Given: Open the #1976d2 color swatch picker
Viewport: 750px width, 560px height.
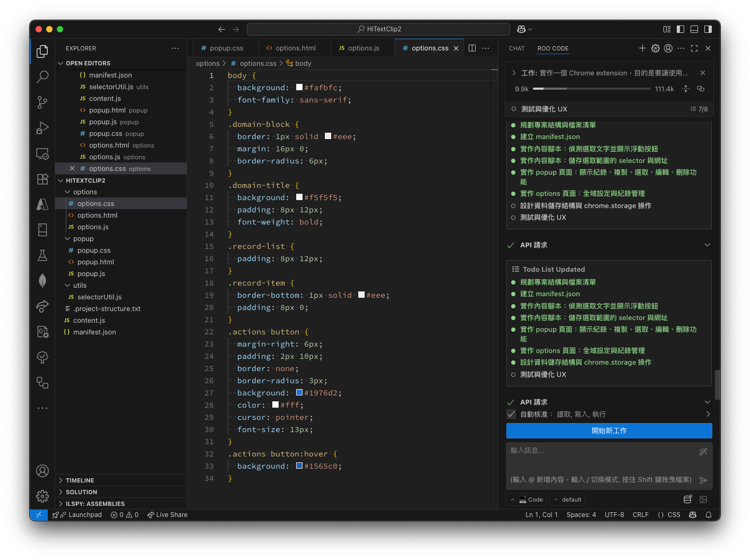Looking at the screenshot, I should click(299, 393).
